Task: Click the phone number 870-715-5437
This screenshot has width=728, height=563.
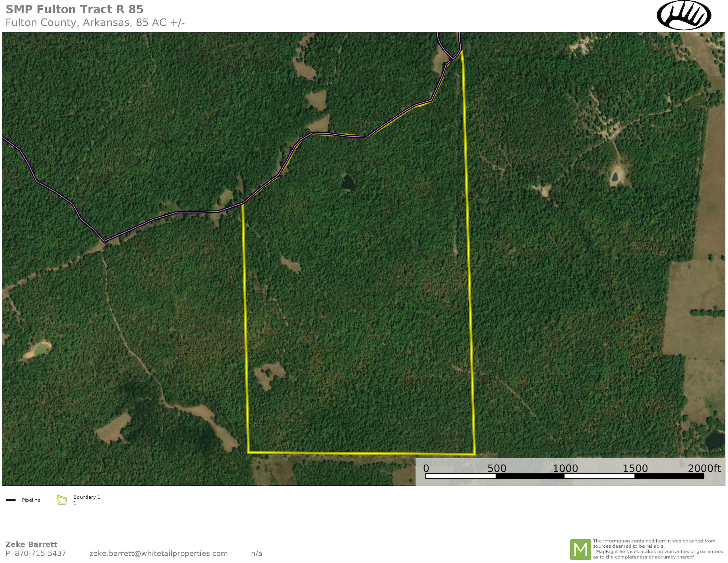Action: pos(40,553)
